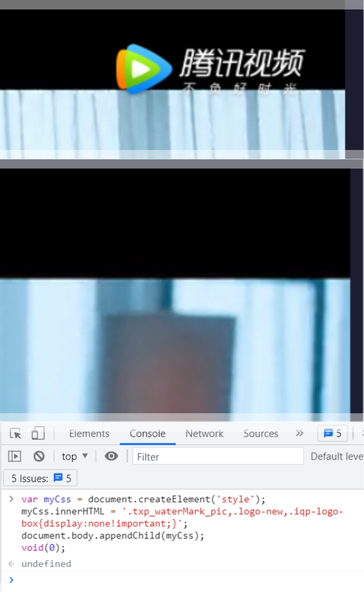Select the Console tab
This screenshot has height=592, width=364.
(147, 434)
